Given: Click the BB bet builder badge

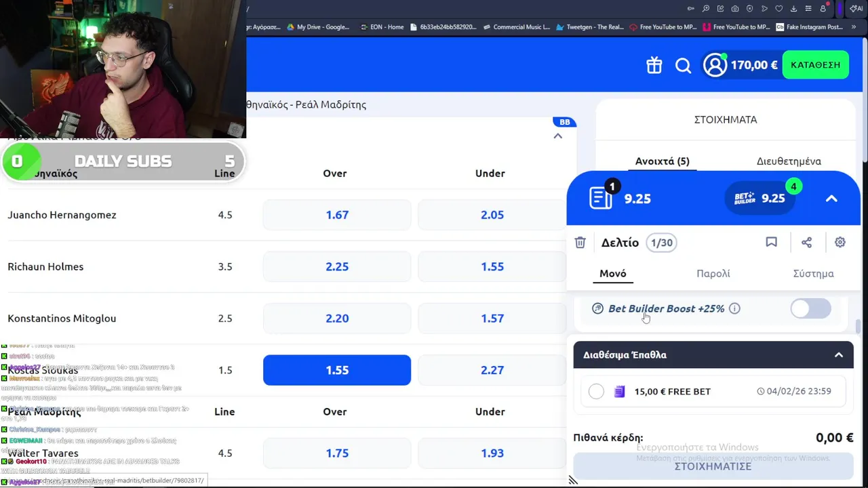Looking at the screenshot, I should [564, 122].
